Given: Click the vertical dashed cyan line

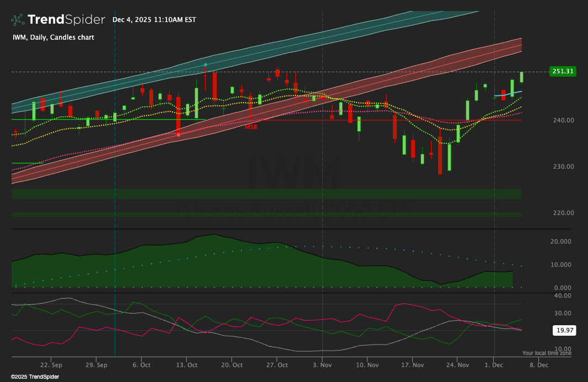Looking at the screenshot, I should tap(114, 193).
